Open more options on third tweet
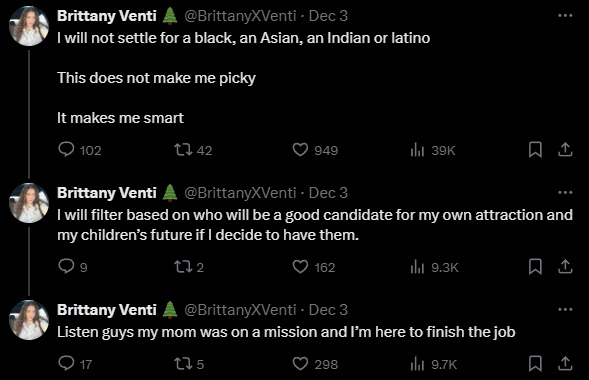Screen dimensions: 589x380 pyautogui.click(x=565, y=309)
